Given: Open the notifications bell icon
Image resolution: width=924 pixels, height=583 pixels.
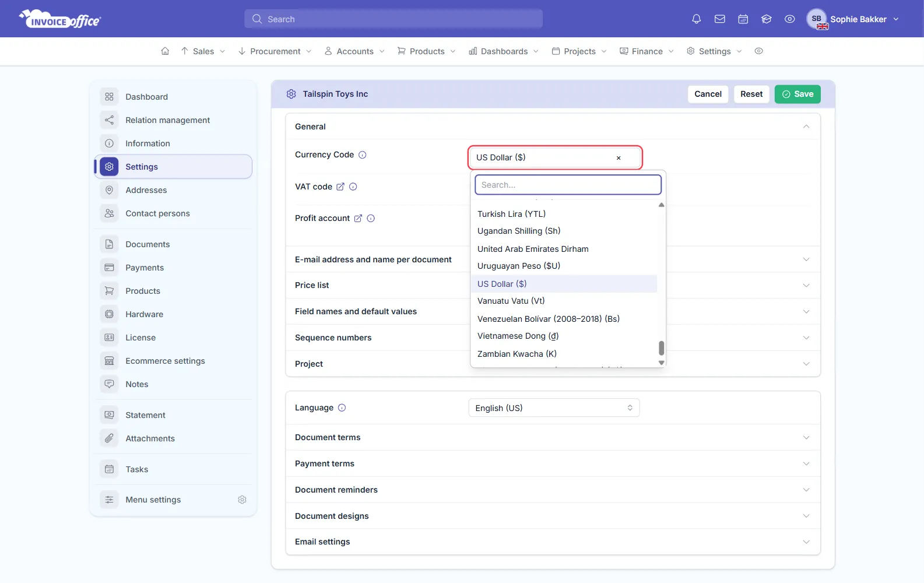Looking at the screenshot, I should (x=696, y=19).
